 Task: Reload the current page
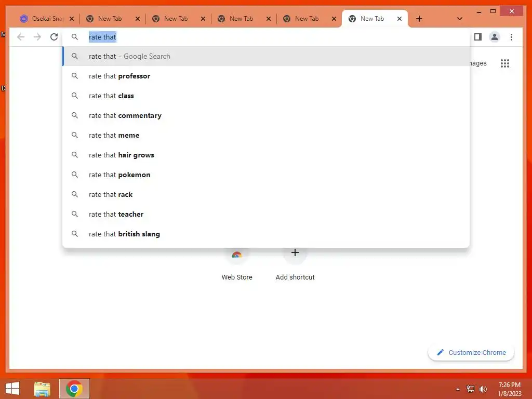coord(54,37)
